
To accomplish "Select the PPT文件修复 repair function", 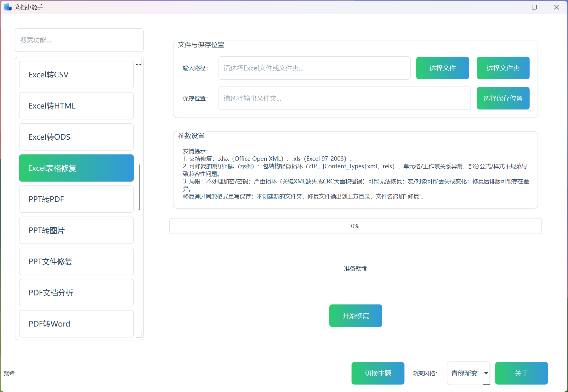I will click(76, 261).
